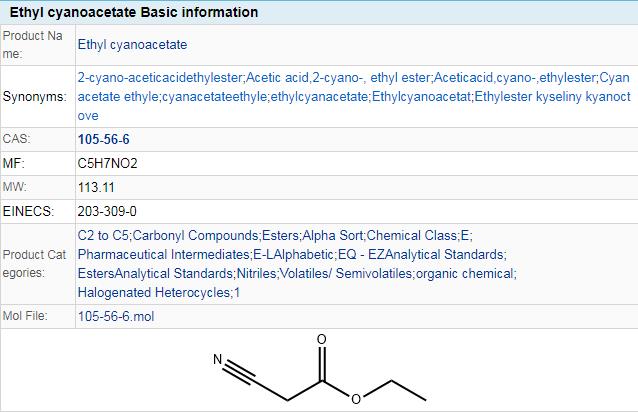
Task: Open CAS number 105-56-6 link
Action: click(103, 139)
